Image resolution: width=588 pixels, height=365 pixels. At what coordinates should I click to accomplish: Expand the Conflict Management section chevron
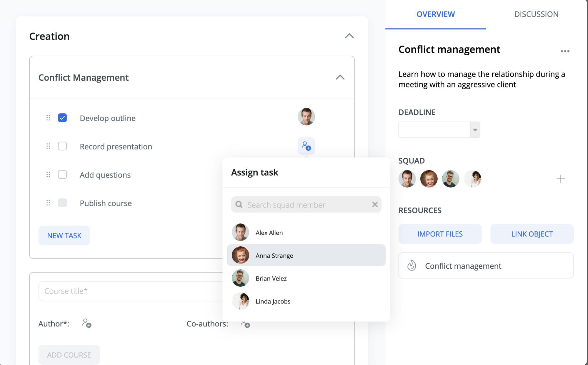[x=340, y=77]
